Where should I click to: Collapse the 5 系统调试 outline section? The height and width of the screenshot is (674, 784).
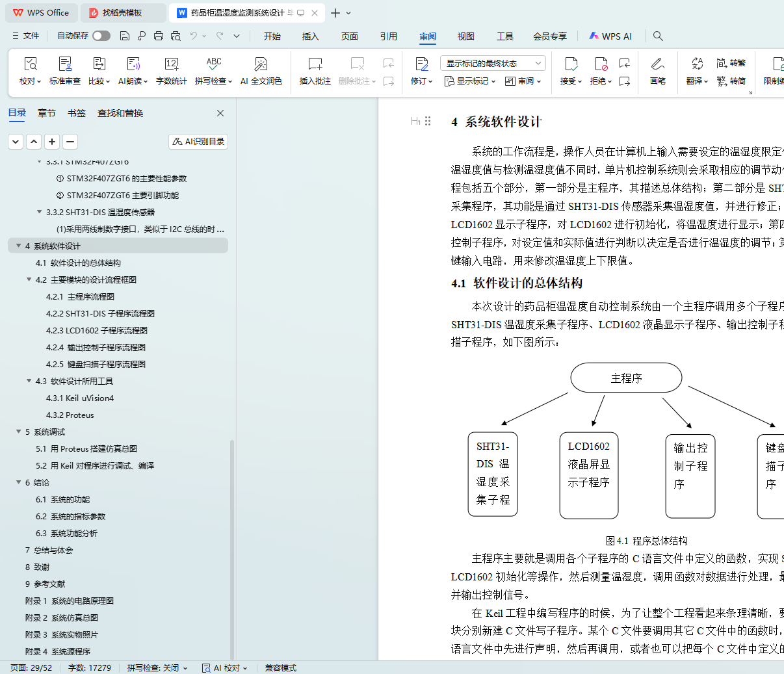click(18, 432)
